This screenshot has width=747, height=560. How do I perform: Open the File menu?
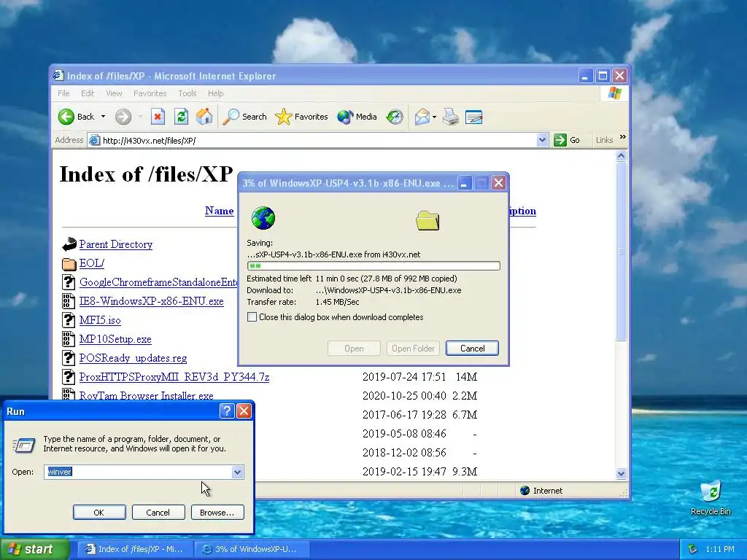63,93
